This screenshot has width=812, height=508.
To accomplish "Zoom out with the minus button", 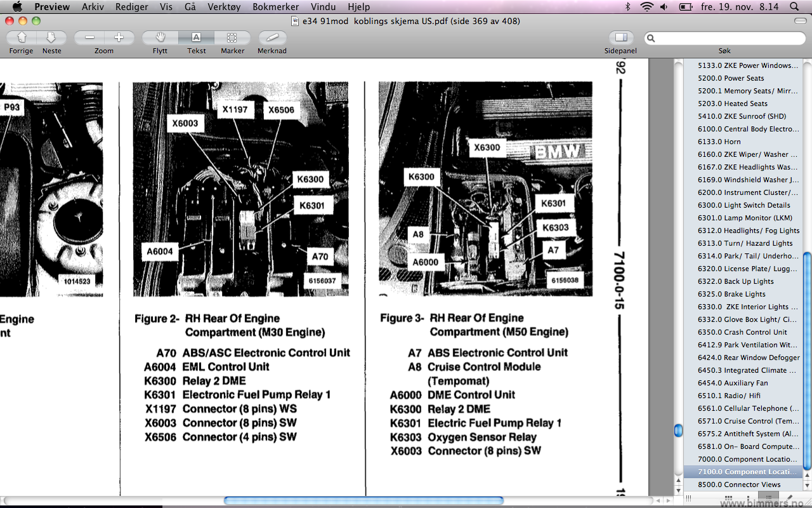I will (x=89, y=38).
